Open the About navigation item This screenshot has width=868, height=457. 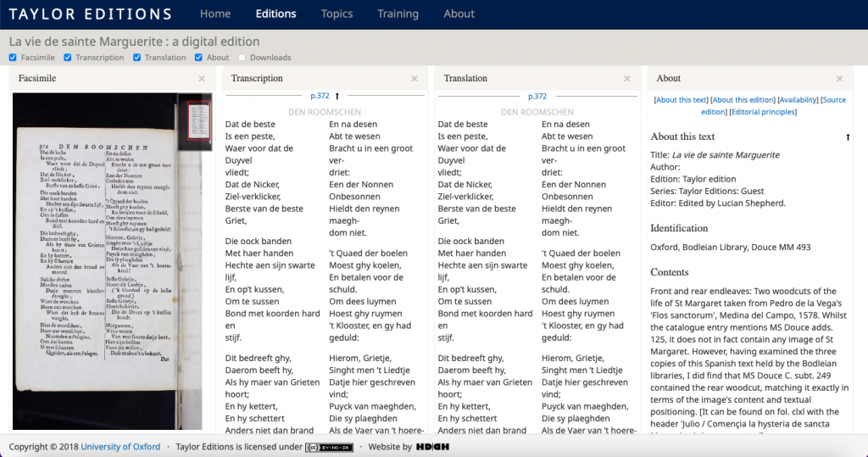tap(459, 14)
